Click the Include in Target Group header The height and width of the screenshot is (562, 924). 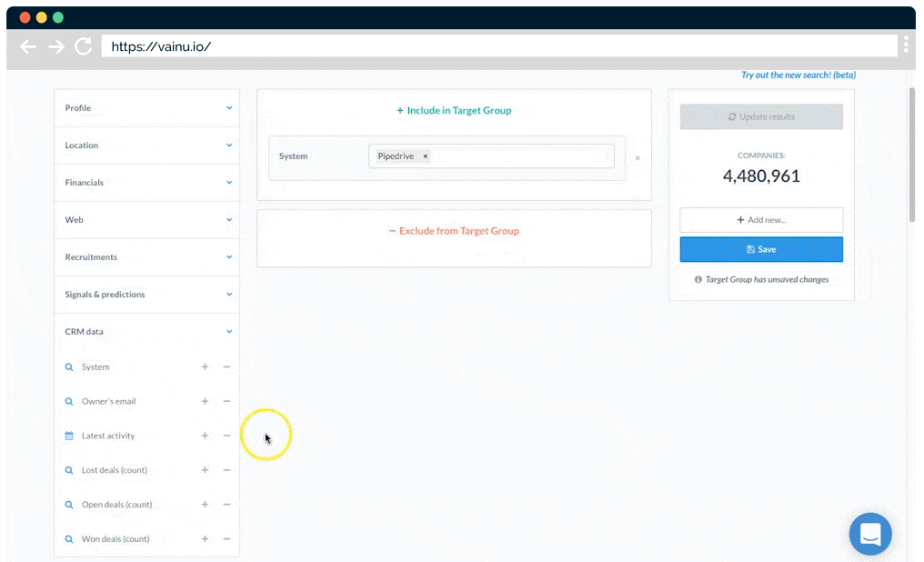(x=454, y=111)
